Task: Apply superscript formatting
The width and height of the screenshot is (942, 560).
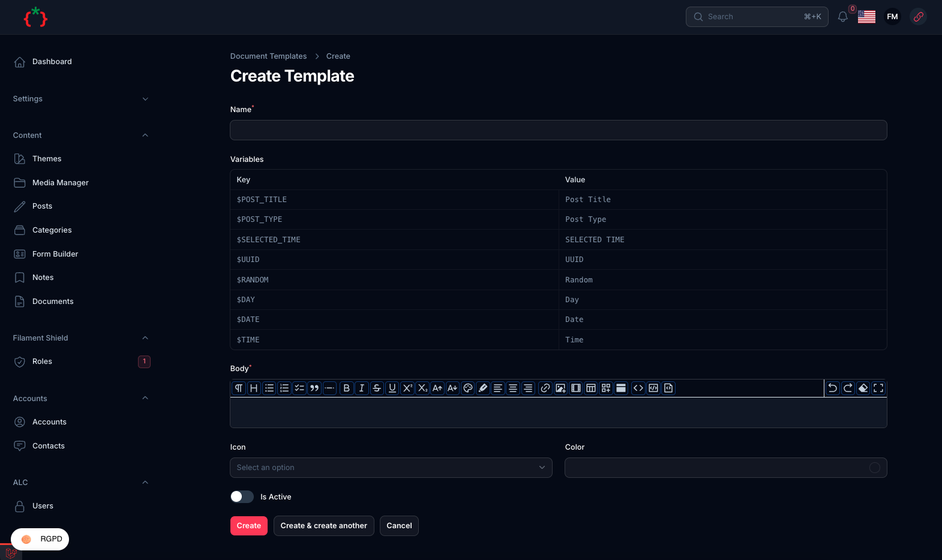Action: coord(407,388)
